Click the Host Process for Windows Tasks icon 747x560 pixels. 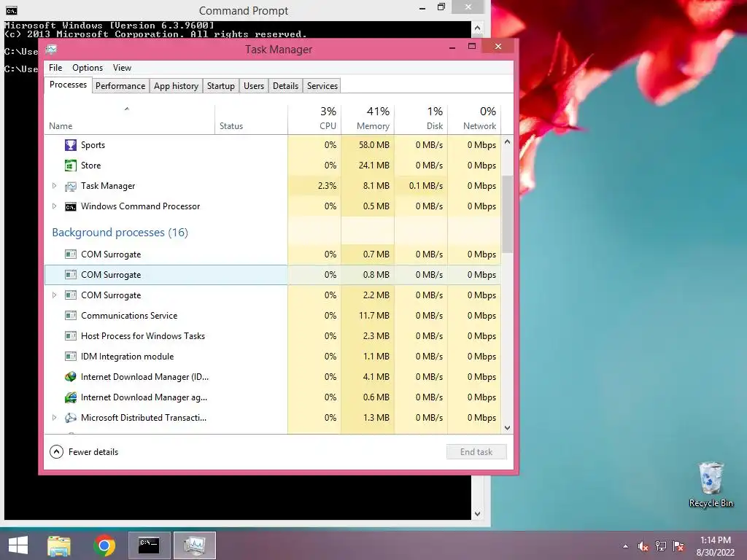coord(71,335)
